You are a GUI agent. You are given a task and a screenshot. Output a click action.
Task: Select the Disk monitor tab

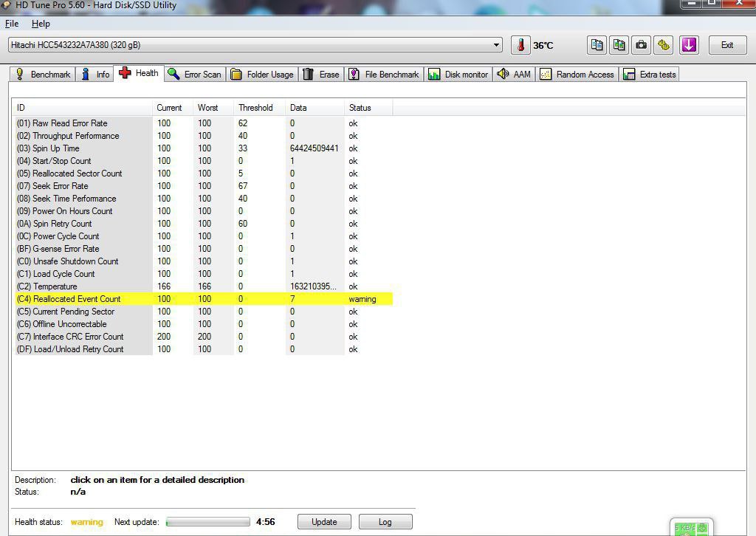pos(458,75)
